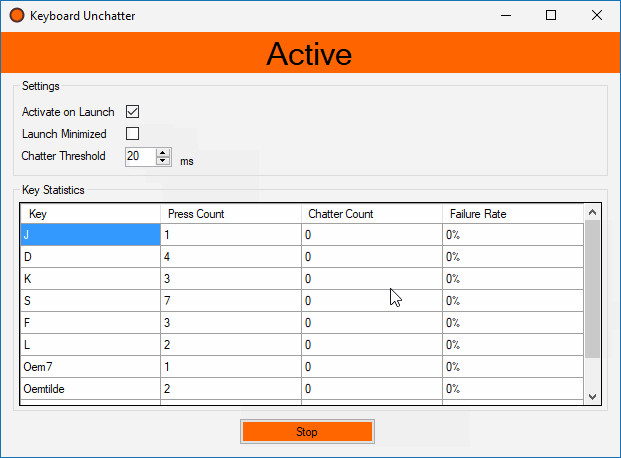Increase Chatter Threshold with the up arrow

click(163, 153)
